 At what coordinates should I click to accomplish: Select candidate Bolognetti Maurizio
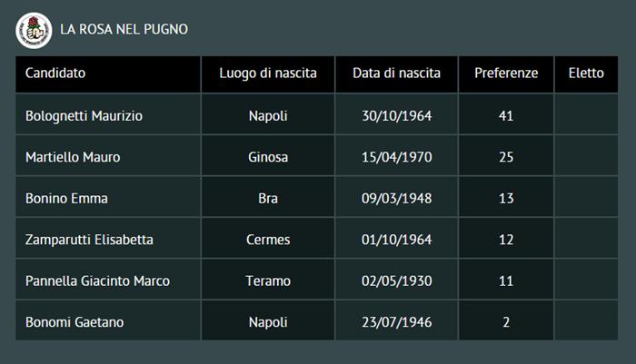click(84, 116)
